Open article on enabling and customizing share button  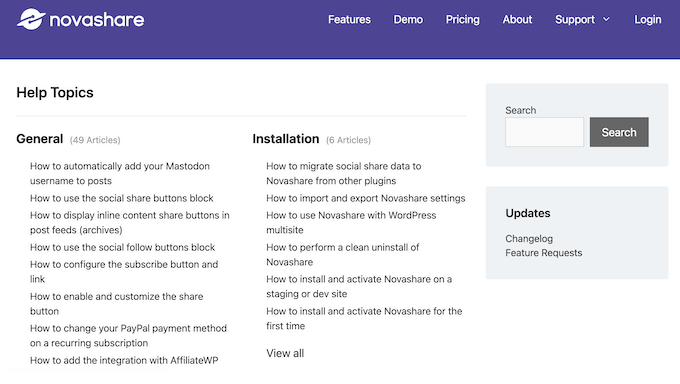tap(117, 304)
